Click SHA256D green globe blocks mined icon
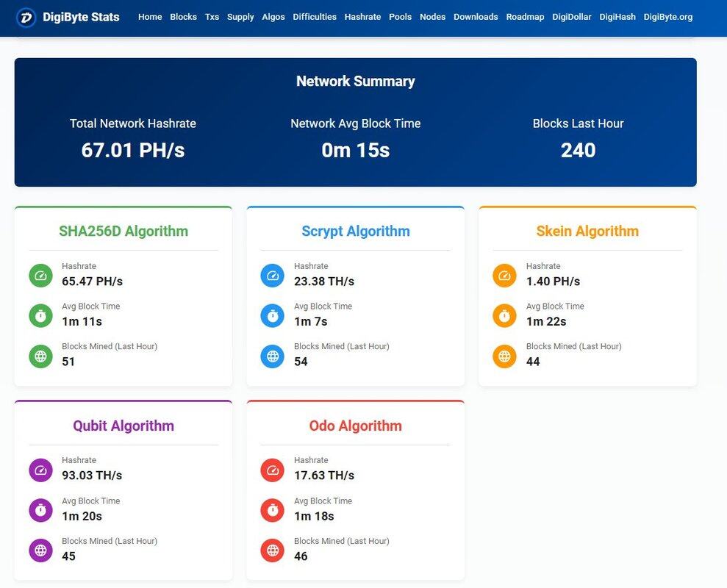 (40, 356)
